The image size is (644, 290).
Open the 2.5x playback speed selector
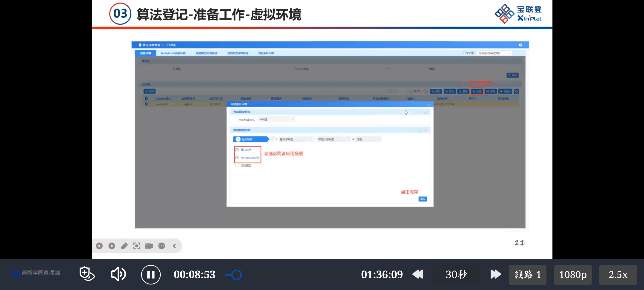tap(618, 275)
